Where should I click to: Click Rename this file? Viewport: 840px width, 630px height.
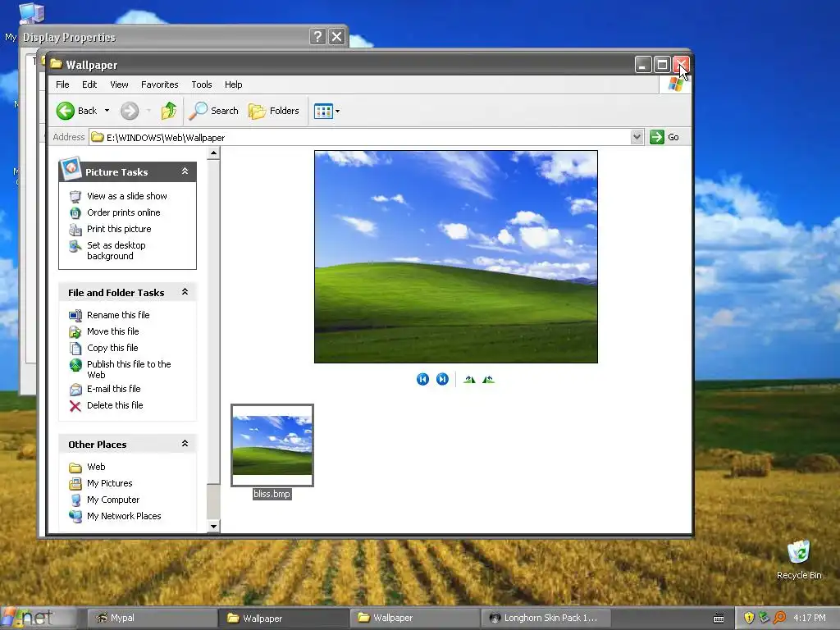[118, 315]
